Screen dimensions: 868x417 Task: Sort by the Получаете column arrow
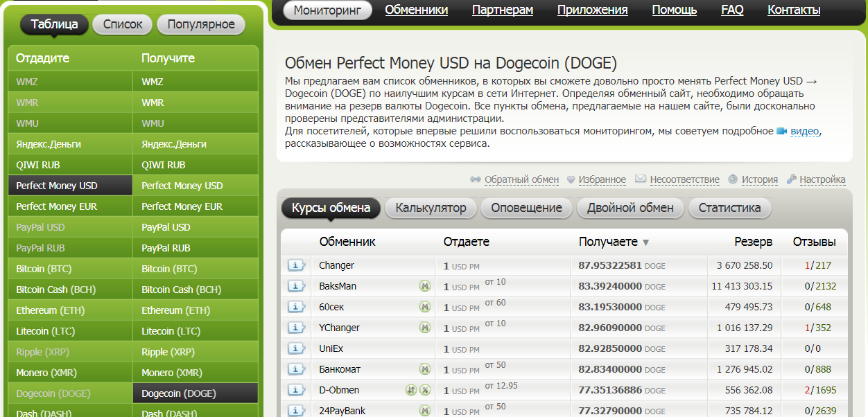[645, 242]
